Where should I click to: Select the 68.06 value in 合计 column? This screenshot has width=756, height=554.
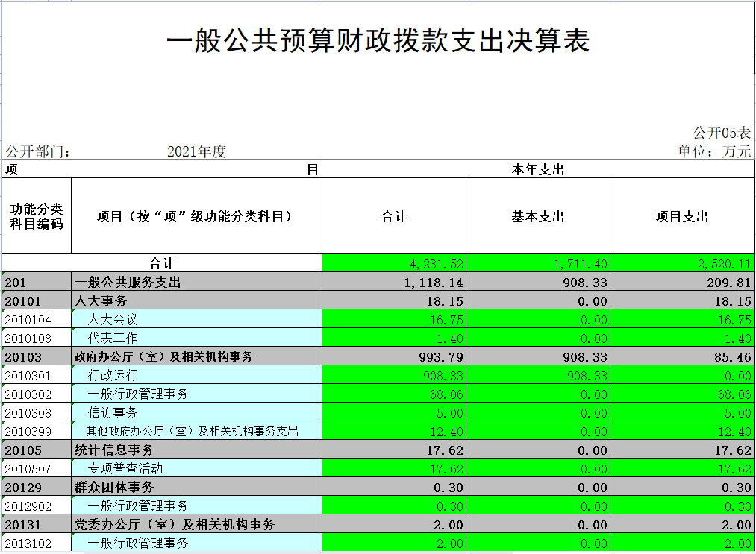[394, 394]
